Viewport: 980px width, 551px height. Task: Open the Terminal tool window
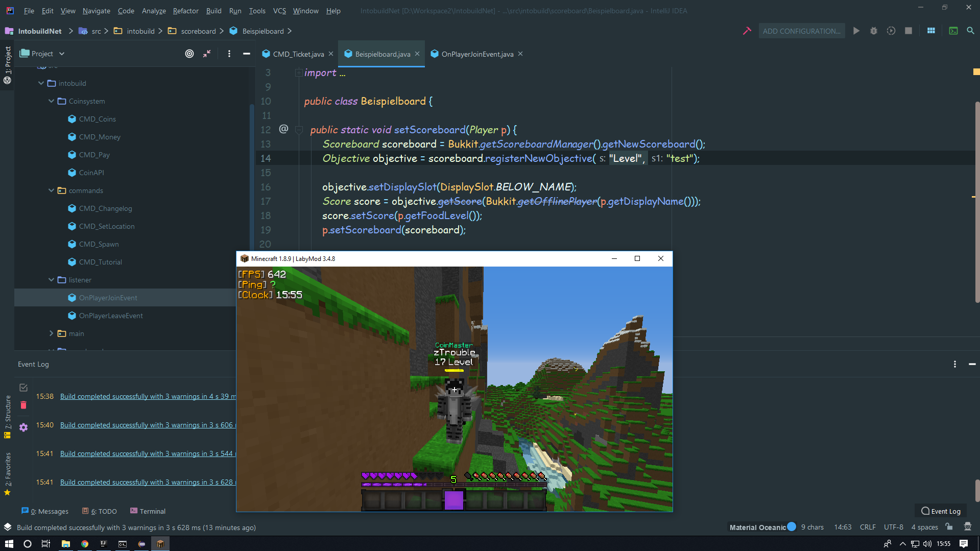pyautogui.click(x=148, y=511)
